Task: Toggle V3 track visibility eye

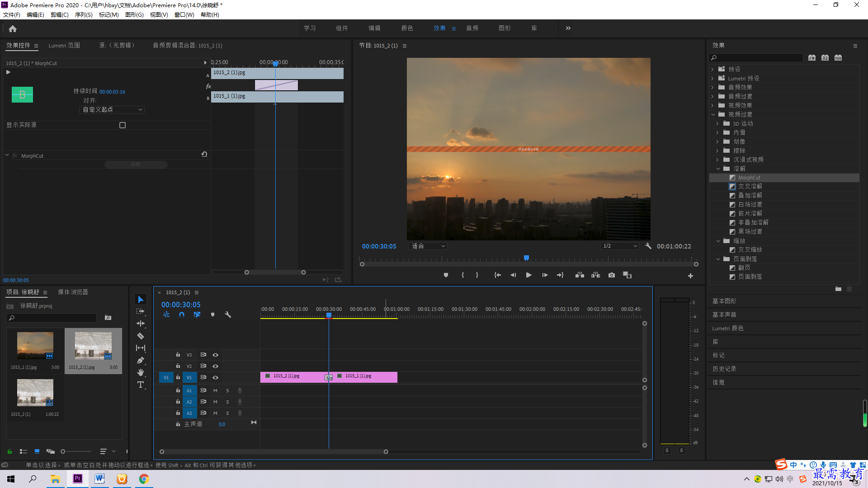Action: [x=216, y=355]
